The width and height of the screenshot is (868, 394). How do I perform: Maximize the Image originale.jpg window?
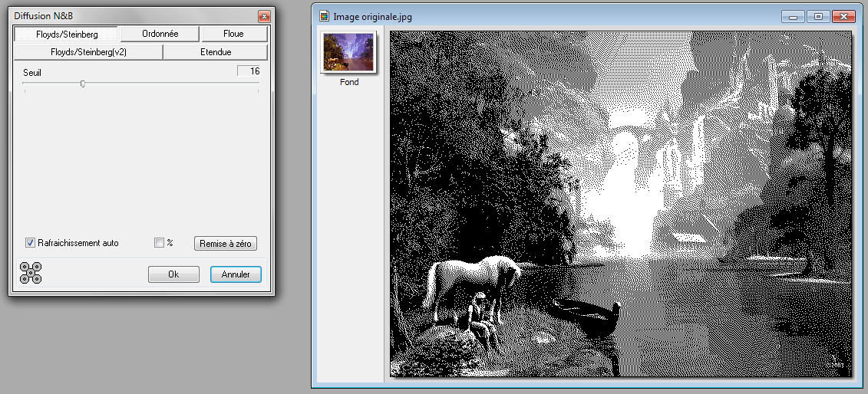[x=818, y=16]
